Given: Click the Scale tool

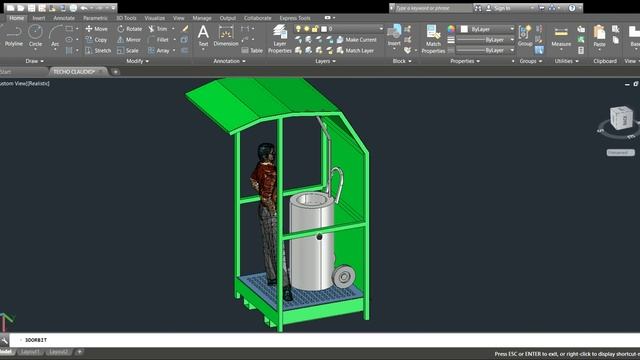Looking at the screenshot, I should 128,51.
